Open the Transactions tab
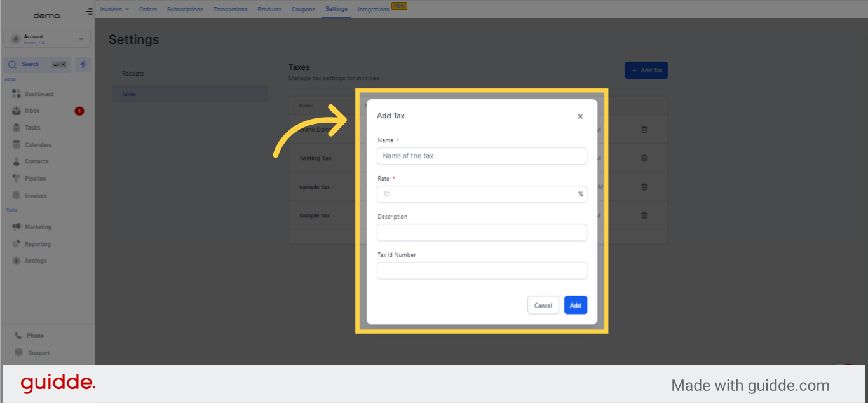Image resolution: width=868 pixels, height=403 pixels. pos(230,9)
